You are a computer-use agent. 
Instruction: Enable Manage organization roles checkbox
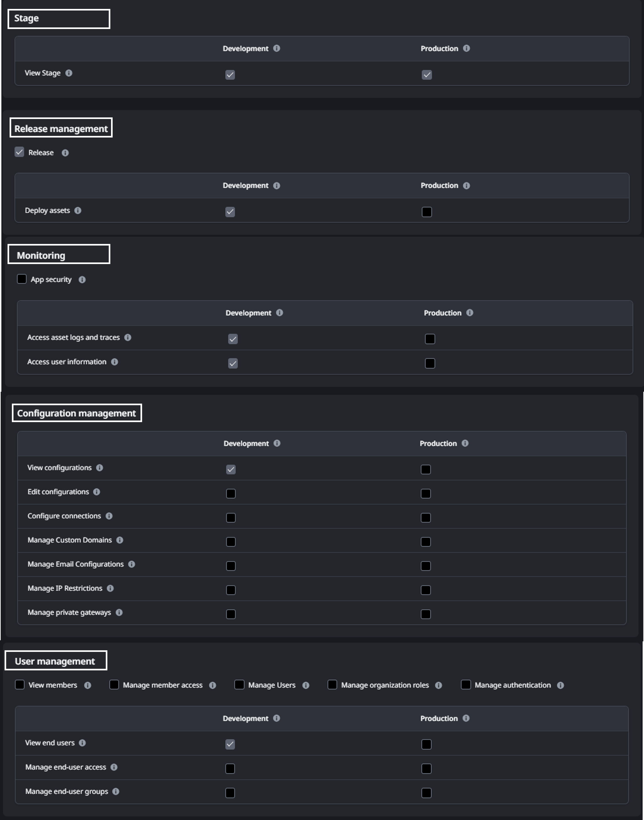(332, 685)
